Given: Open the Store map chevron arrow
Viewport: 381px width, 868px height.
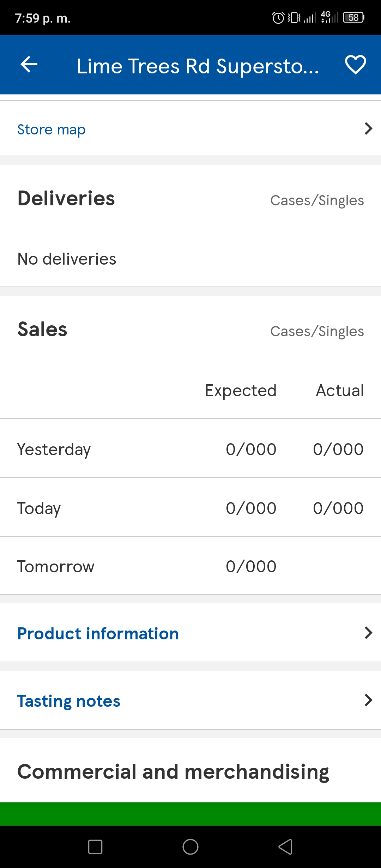Looking at the screenshot, I should point(368,129).
